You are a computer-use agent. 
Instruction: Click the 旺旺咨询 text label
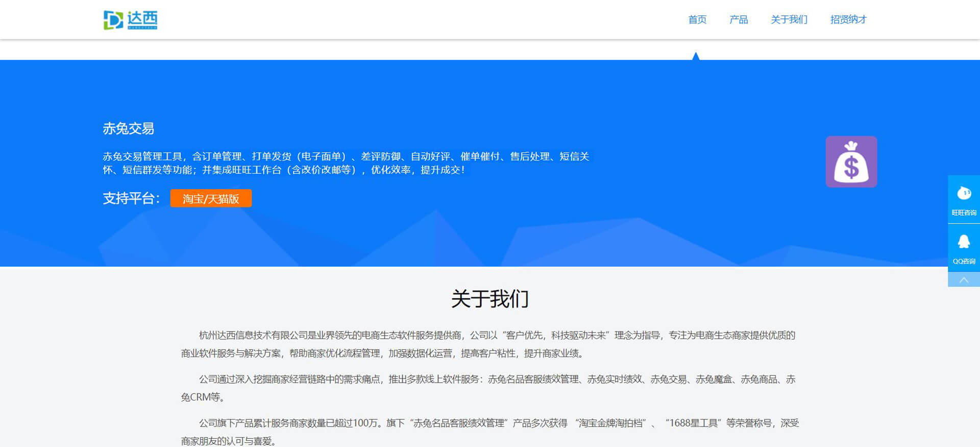tap(964, 213)
